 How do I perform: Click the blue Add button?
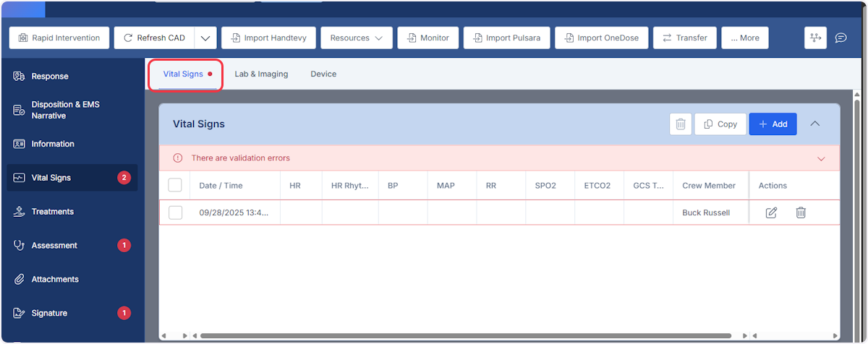point(773,124)
